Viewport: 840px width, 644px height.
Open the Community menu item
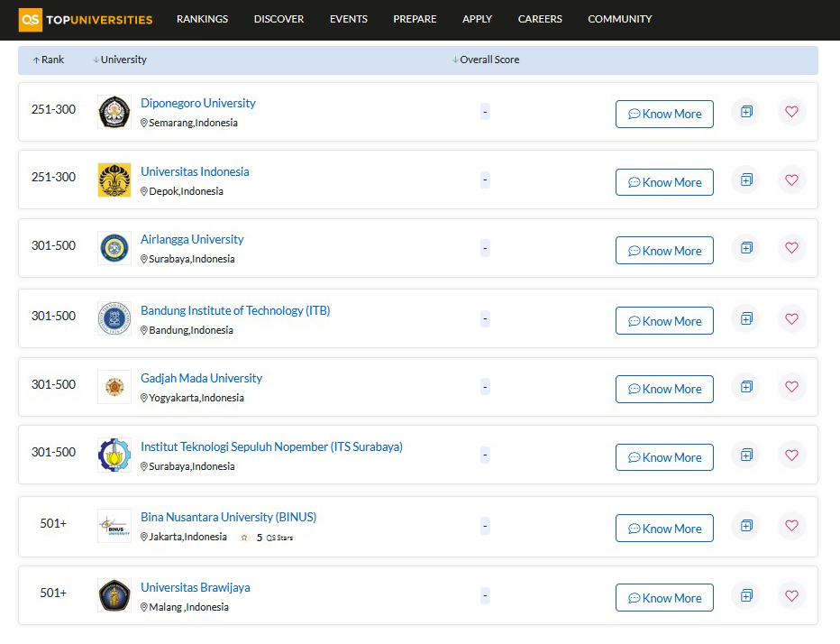[x=619, y=19]
